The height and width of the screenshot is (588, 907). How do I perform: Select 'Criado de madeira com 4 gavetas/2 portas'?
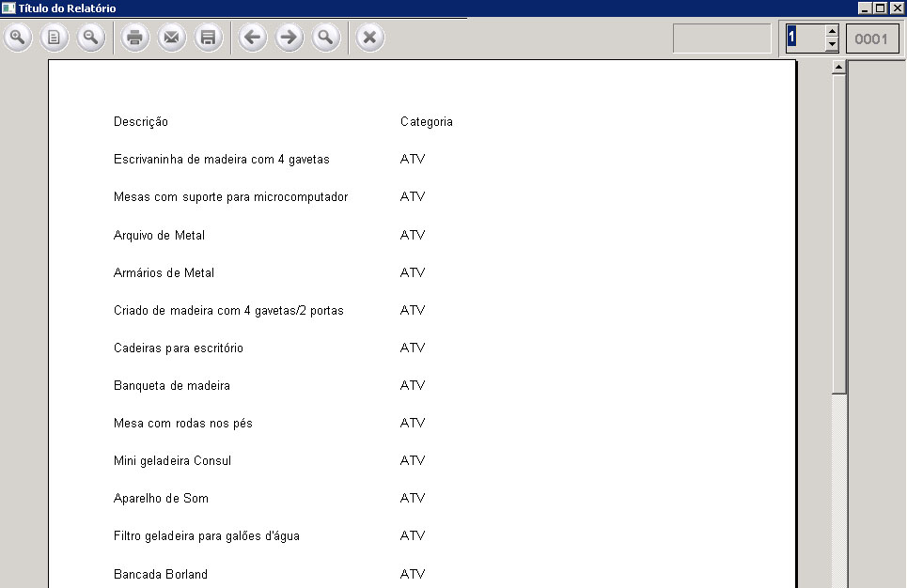tap(228, 311)
